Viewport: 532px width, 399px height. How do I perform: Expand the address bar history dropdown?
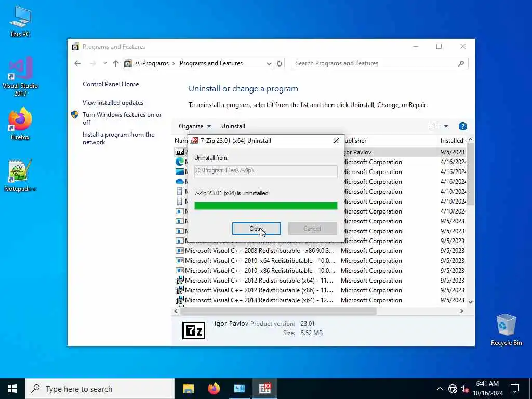pyautogui.click(x=269, y=64)
